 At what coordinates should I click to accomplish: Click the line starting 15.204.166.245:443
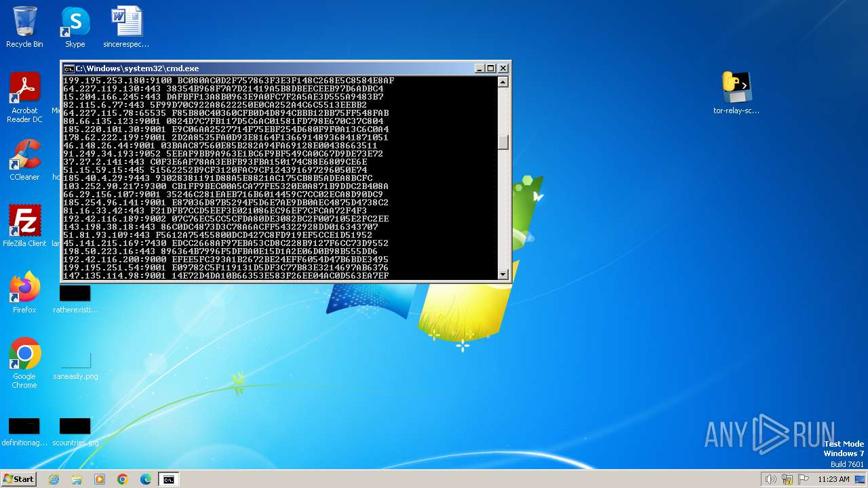tap(223, 97)
